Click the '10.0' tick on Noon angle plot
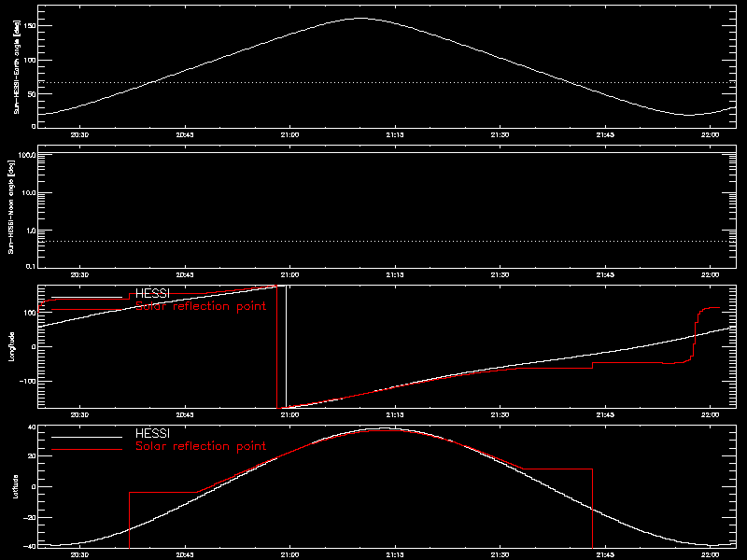 point(30,193)
